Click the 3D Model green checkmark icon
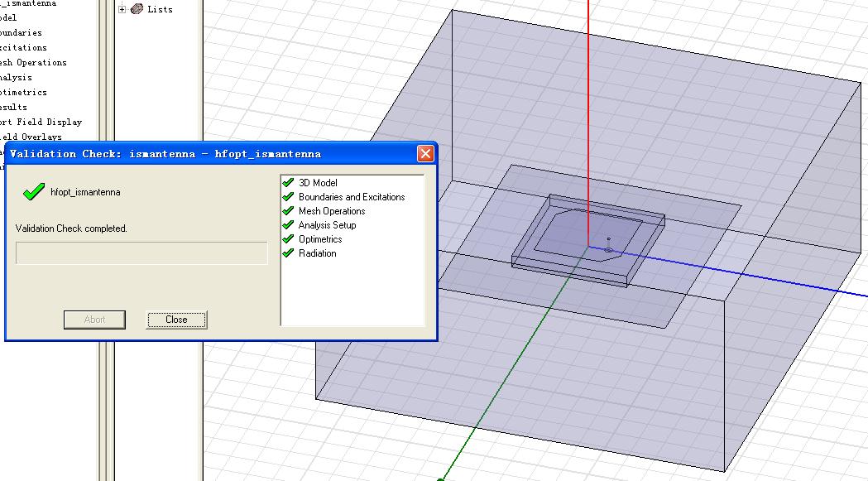The height and width of the screenshot is (481, 868). (288, 182)
